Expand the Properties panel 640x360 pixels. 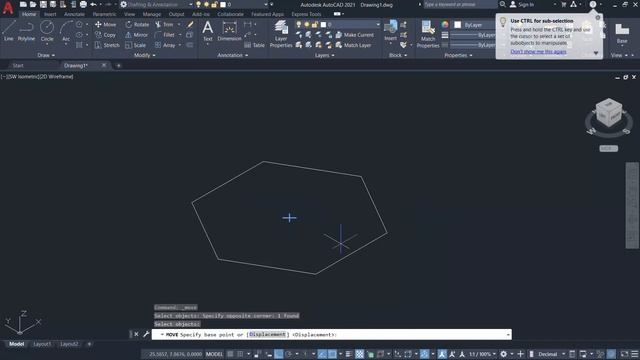[x=458, y=55]
